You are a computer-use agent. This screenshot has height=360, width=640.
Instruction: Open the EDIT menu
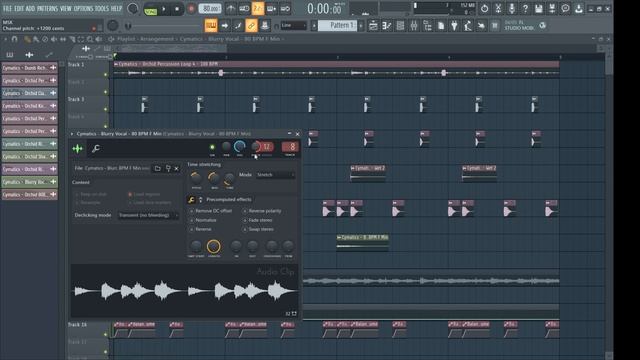point(19,9)
